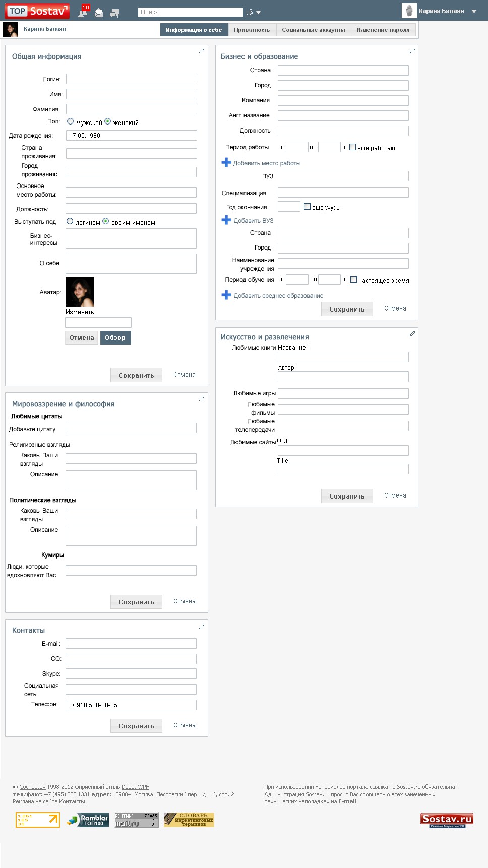Tick the еще учусь checkbox
This screenshot has height=868, width=488.
pos(307,207)
